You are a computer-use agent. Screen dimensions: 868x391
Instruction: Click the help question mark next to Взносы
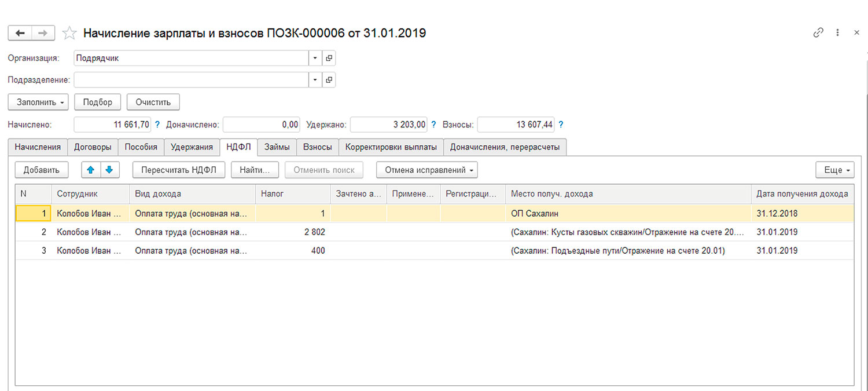[560, 125]
